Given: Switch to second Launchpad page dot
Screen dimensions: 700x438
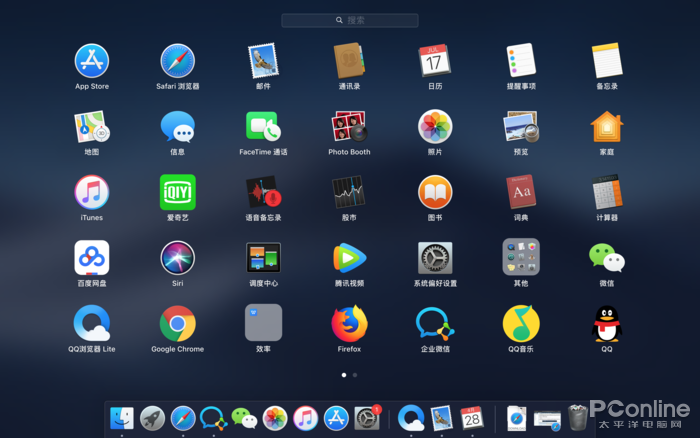Looking at the screenshot, I should pyautogui.click(x=355, y=375).
